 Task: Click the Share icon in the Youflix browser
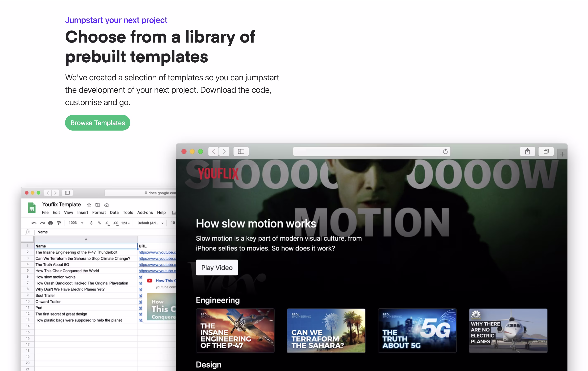528,151
